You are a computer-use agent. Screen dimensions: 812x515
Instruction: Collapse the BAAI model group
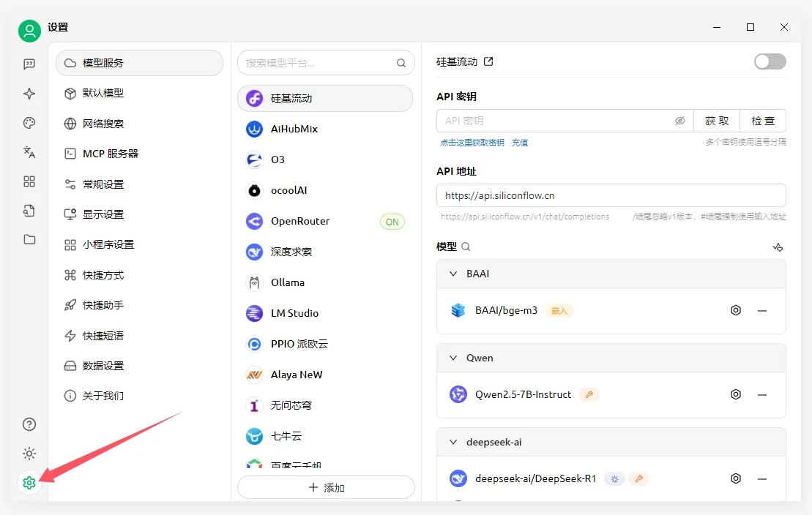coord(453,274)
